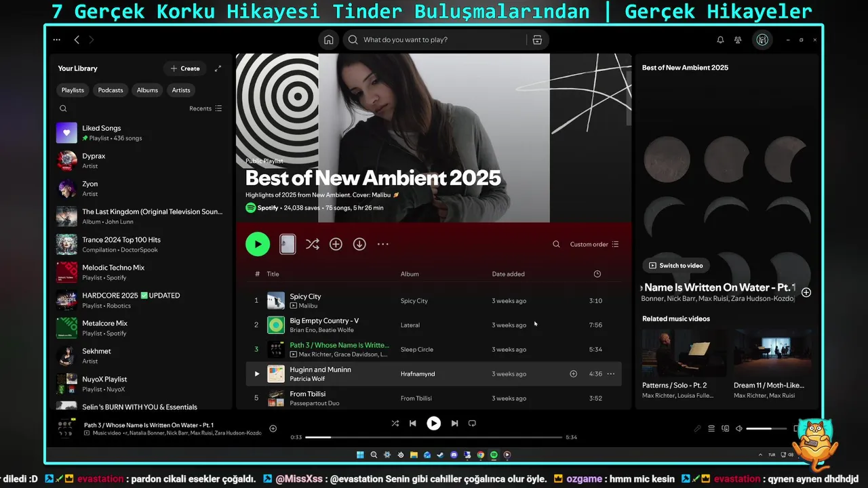Click the Create button in library
This screenshot has height=488, width=868.
point(185,68)
